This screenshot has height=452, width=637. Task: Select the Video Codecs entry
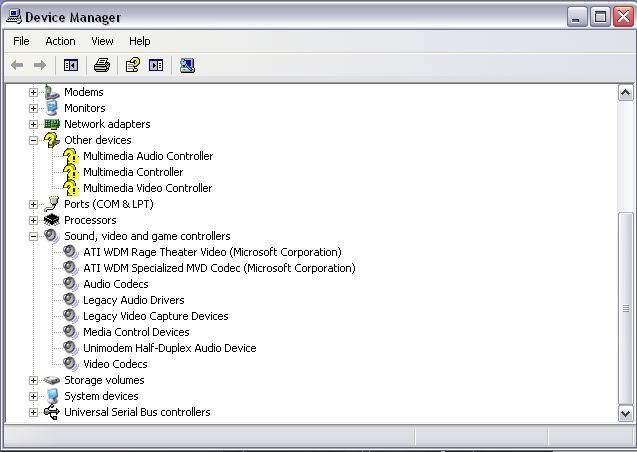click(x=115, y=364)
